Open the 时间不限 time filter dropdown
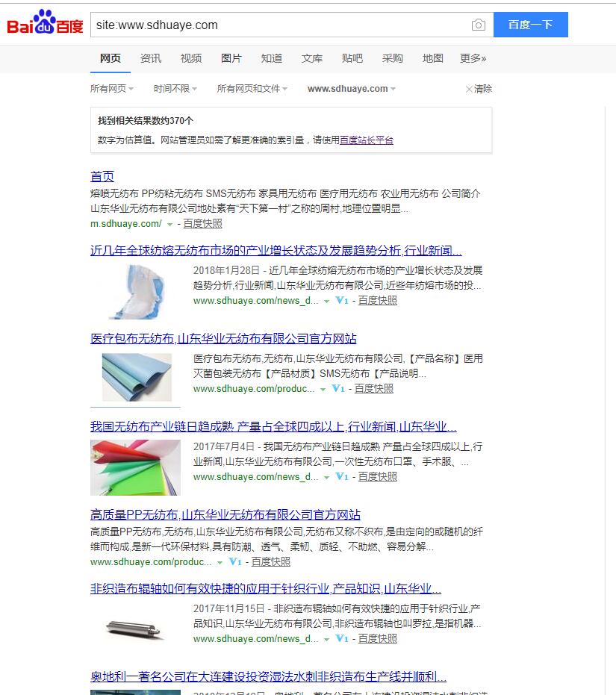 tap(175, 89)
